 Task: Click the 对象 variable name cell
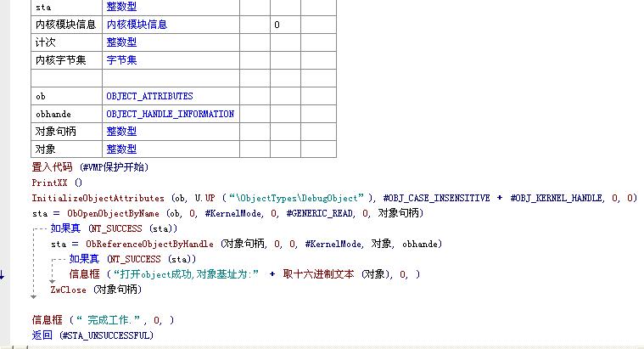pyautogui.click(x=66, y=149)
